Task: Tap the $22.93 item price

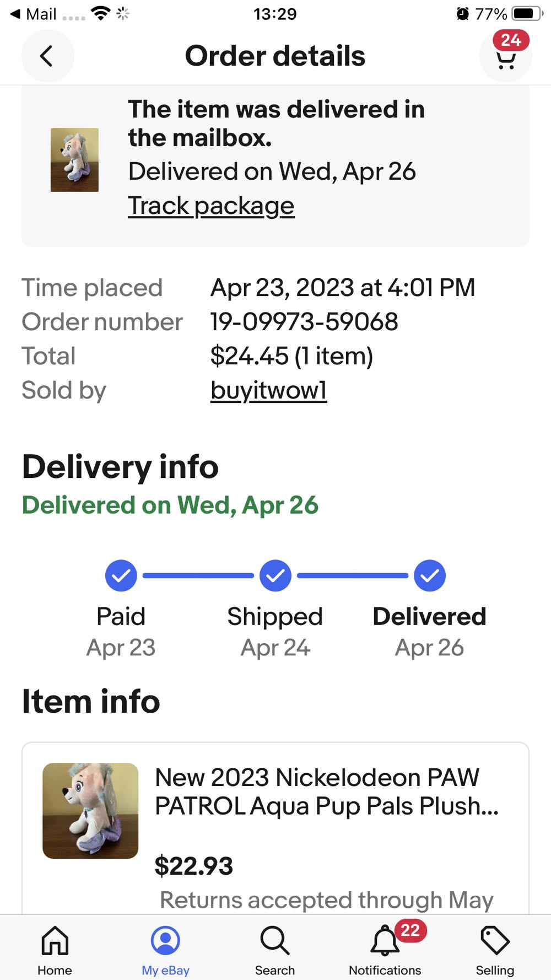Action: click(194, 865)
